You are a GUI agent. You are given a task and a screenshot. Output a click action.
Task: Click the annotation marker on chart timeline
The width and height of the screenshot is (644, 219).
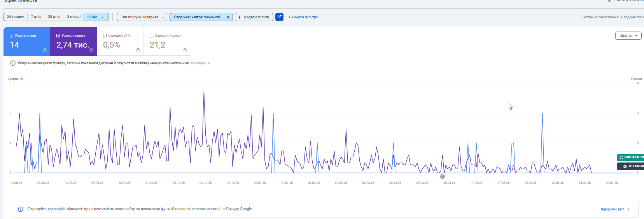tap(443, 177)
